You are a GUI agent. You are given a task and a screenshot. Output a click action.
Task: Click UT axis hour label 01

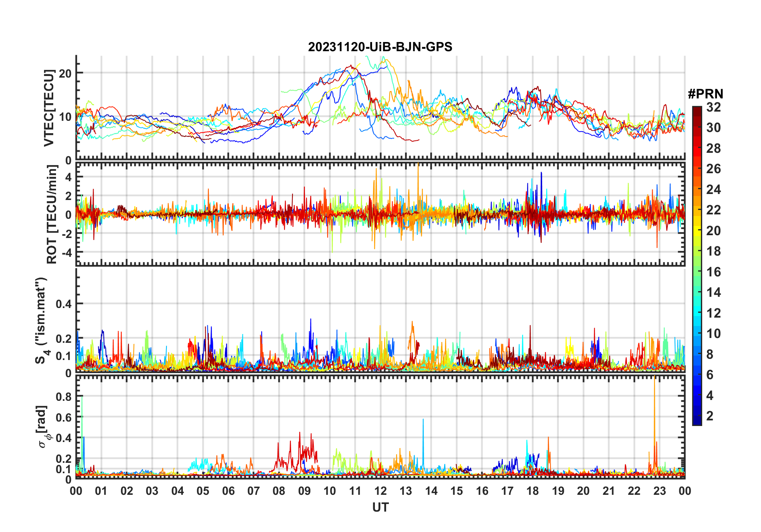(101, 491)
